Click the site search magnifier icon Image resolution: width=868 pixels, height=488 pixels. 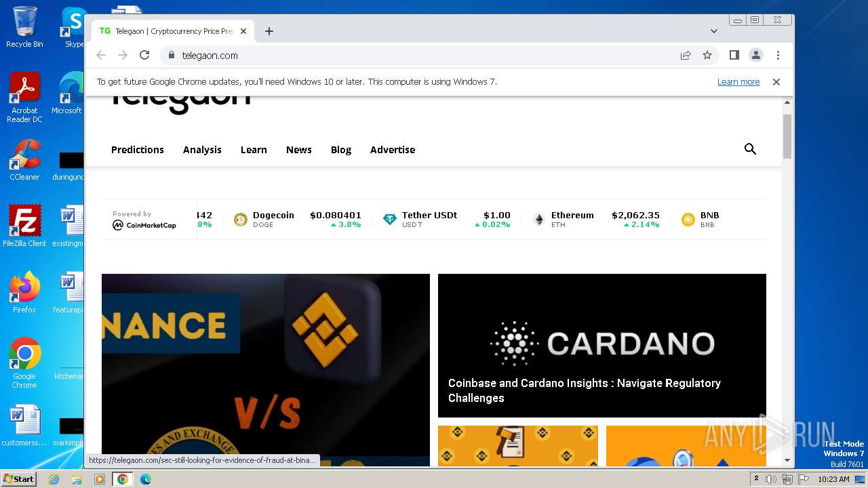pos(750,149)
